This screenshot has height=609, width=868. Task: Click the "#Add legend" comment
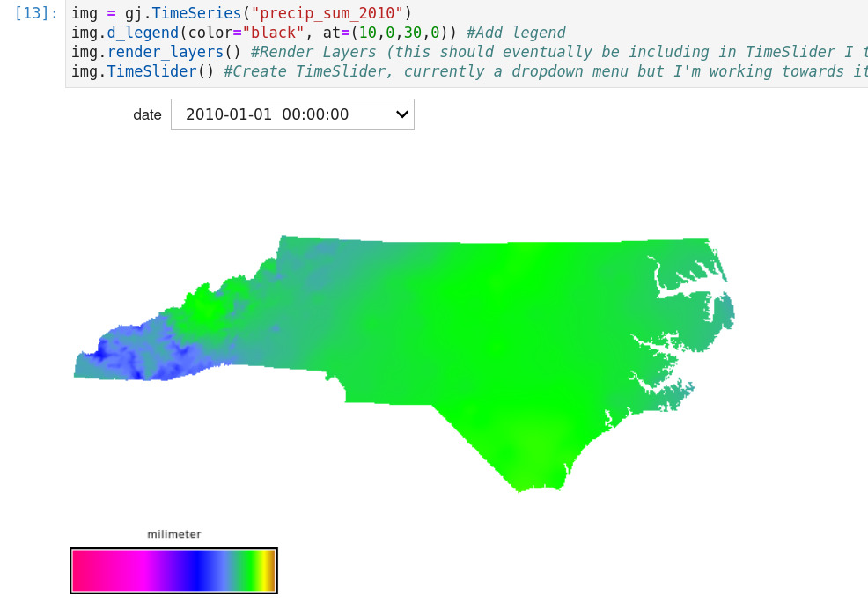[x=517, y=33]
